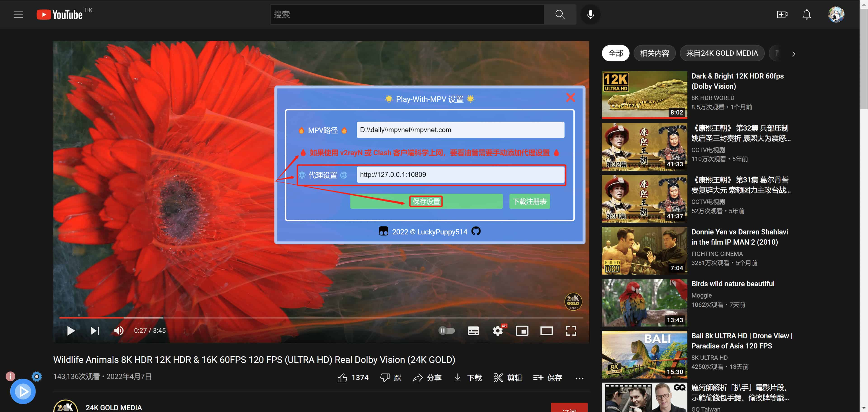The height and width of the screenshot is (412, 868).
Task: Click the GitHub icon in settings footer
Action: point(476,231)
